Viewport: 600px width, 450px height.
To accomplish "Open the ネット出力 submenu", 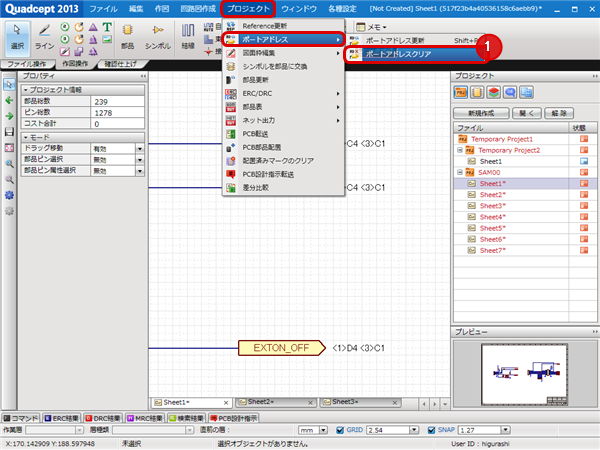I will 283,120.
